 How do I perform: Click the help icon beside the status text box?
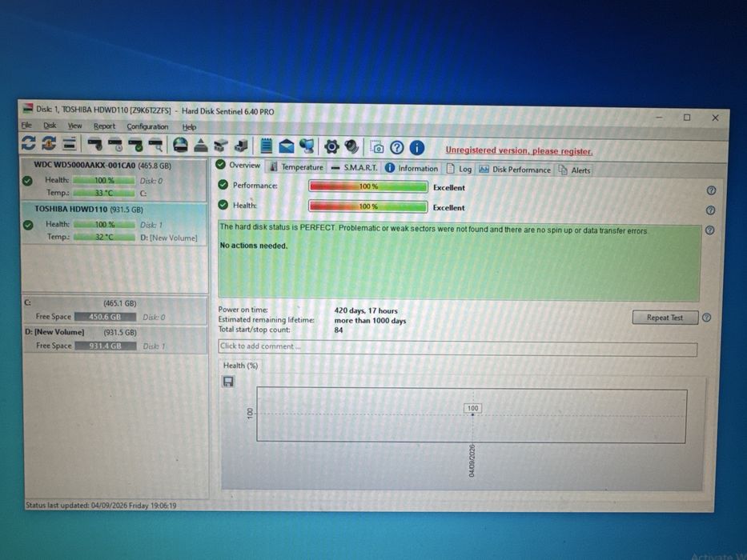710,230
